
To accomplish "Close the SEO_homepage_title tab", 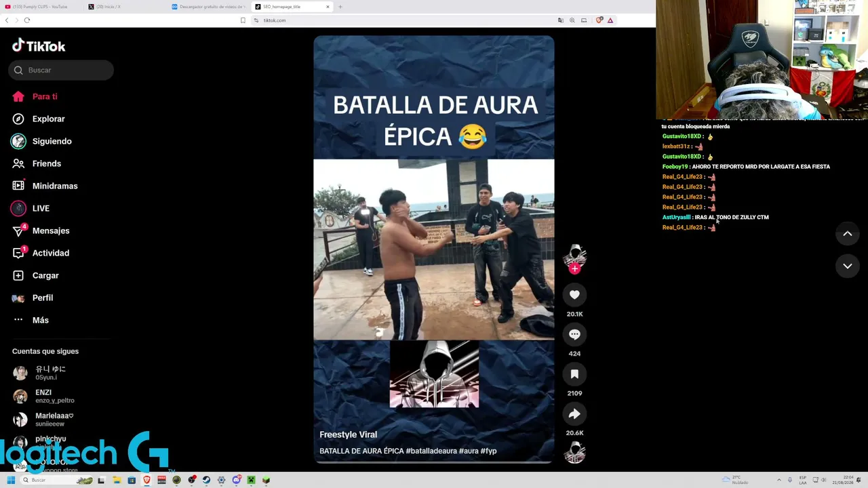I will click(x=328, y=7).
